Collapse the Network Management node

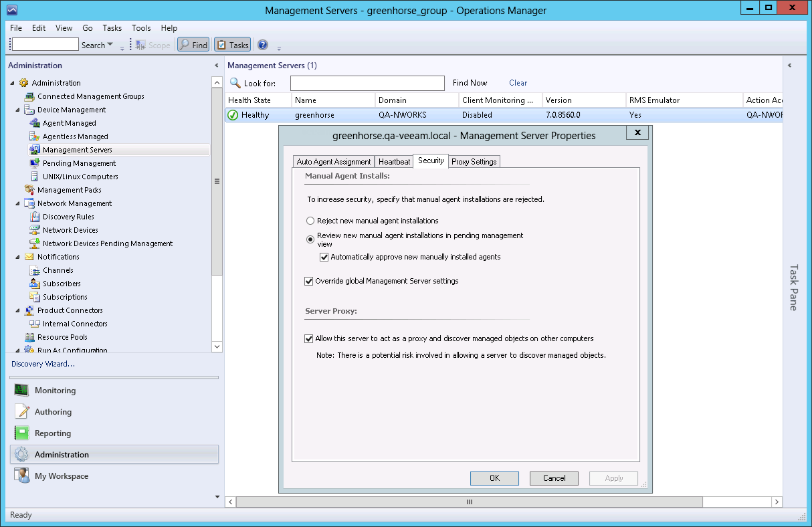(19, 203)
